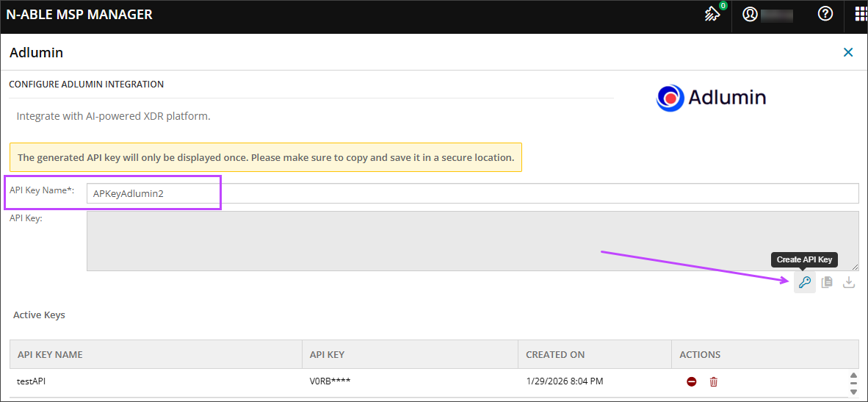The width and height of the screenshot is (868, 402).
Task: Open the rocket notifications icon with badge
Action: pyautogui.click(x=712, y=14)
